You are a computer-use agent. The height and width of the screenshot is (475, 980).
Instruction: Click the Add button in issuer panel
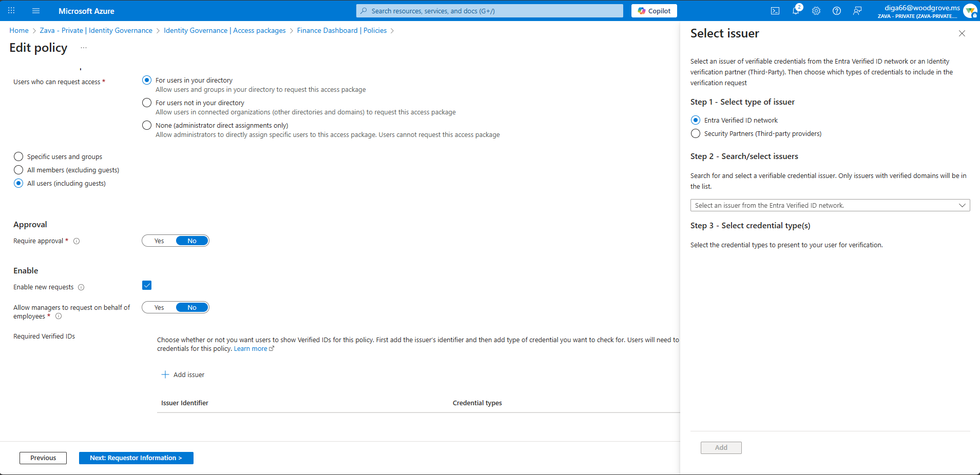(x=721, y=448)
